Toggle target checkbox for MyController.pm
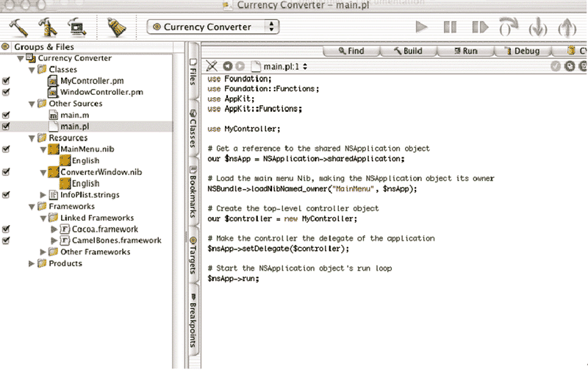 (6, 80)
